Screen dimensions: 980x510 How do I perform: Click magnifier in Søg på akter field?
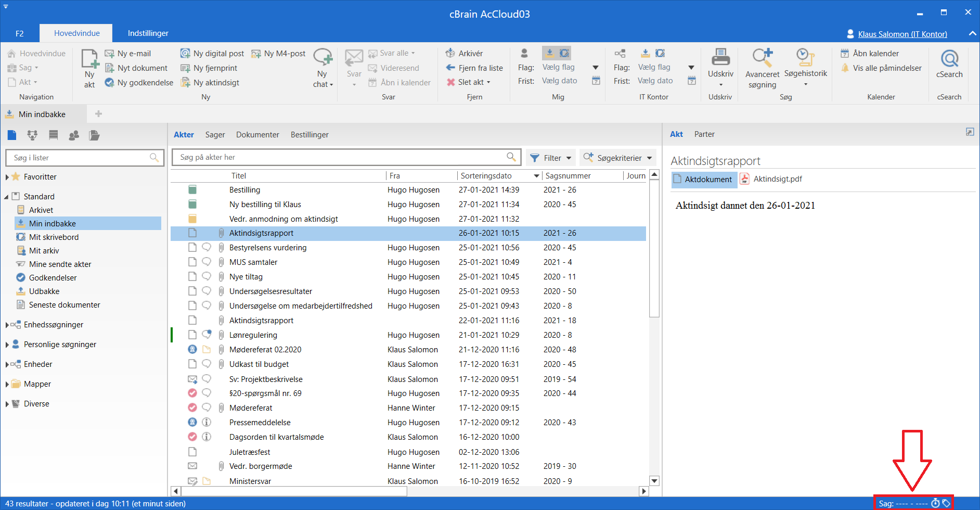(511, 157)
